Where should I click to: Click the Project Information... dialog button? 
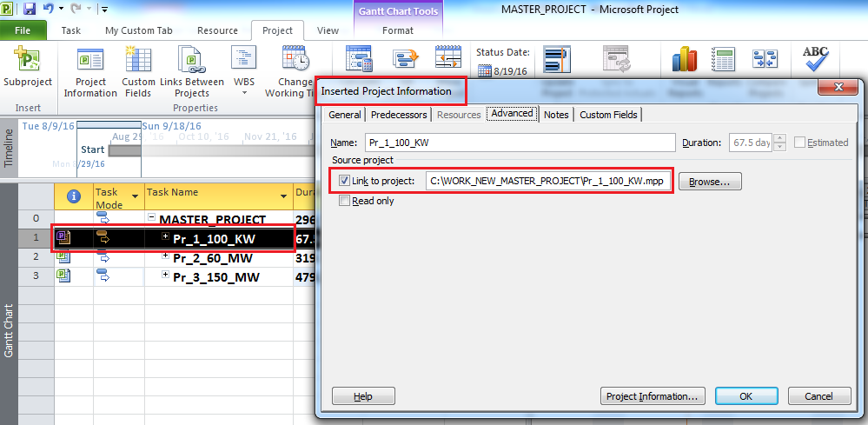[x=653, y=396]
